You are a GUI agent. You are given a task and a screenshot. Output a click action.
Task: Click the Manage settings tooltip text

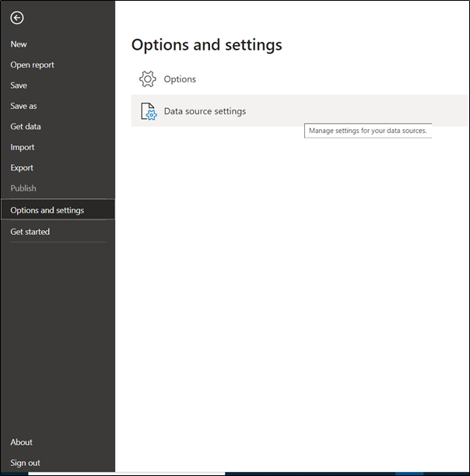[368, 131]
